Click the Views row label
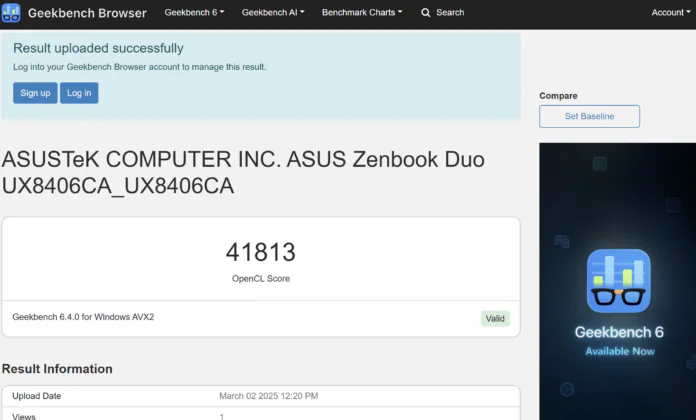This screenshot has width=696, height=420. tap(24, 416)
